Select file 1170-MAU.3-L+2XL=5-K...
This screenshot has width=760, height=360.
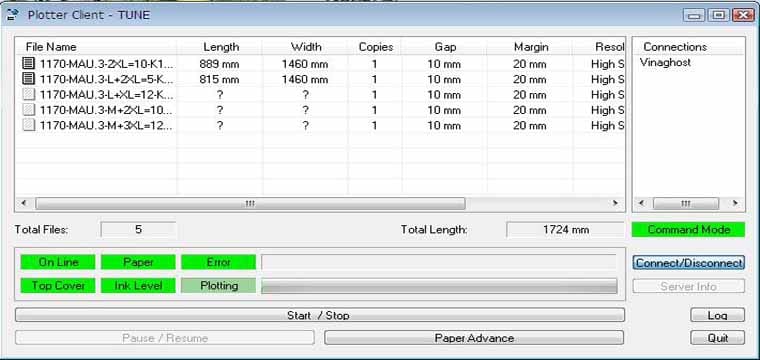[106, 79]
